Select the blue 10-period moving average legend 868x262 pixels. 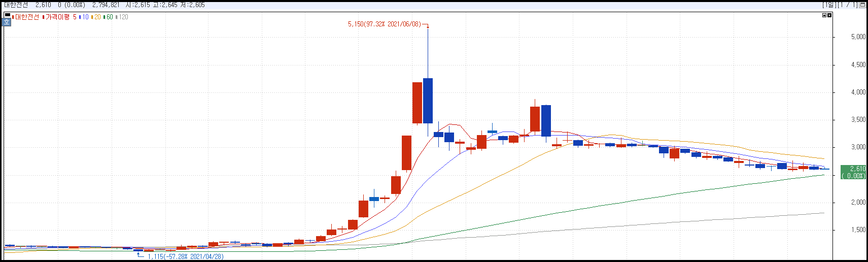point(85,17)
